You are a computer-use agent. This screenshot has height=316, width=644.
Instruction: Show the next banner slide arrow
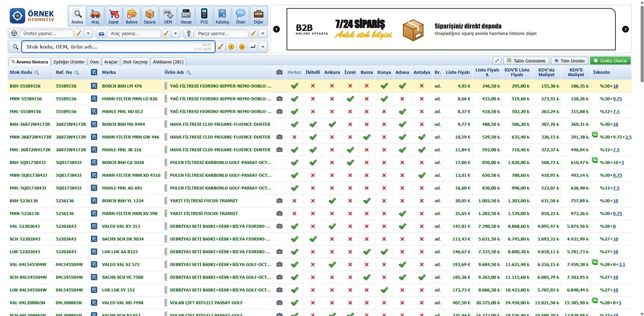(x=625, y=29)
